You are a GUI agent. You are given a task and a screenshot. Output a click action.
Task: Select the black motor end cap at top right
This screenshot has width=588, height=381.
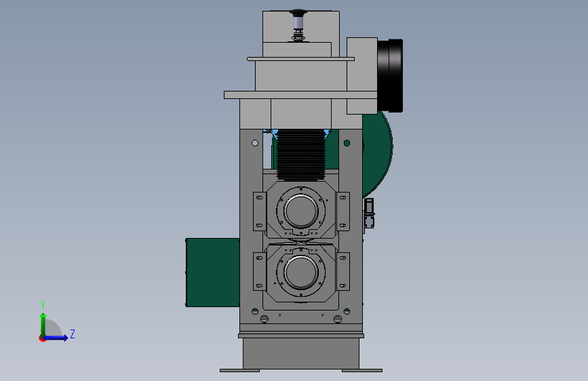(x=390, y=75)
